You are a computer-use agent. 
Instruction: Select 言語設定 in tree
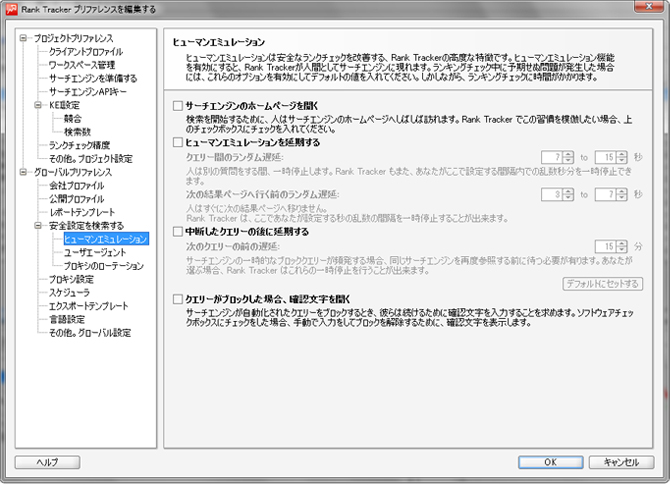67,320
